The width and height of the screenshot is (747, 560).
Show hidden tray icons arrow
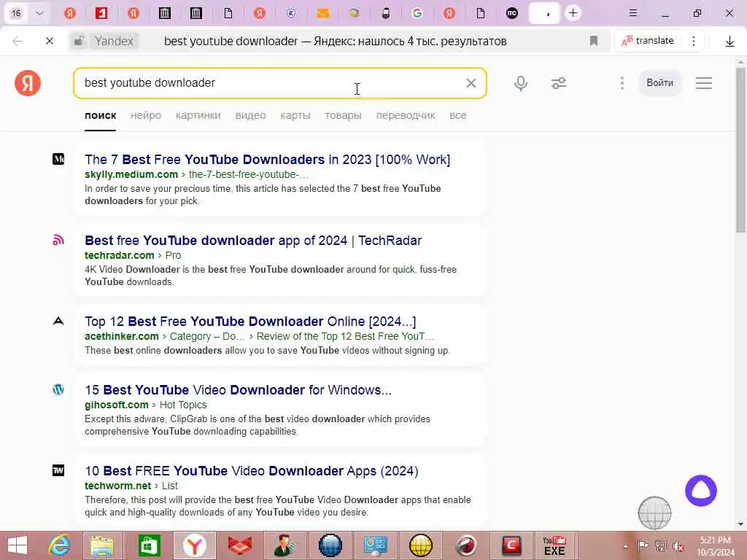tap(625, 546)
